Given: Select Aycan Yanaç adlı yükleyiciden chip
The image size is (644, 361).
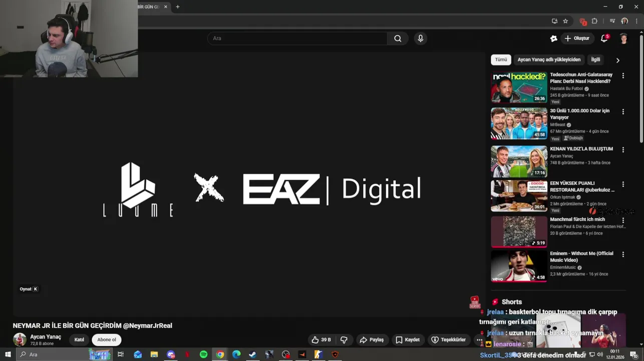Looking at the screenshot, I should click(x=549, y=60).
